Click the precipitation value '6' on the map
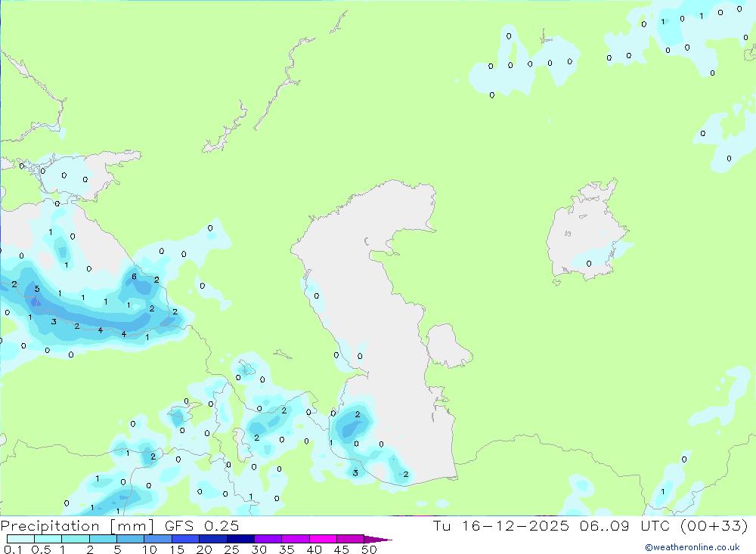 (134, 277)
